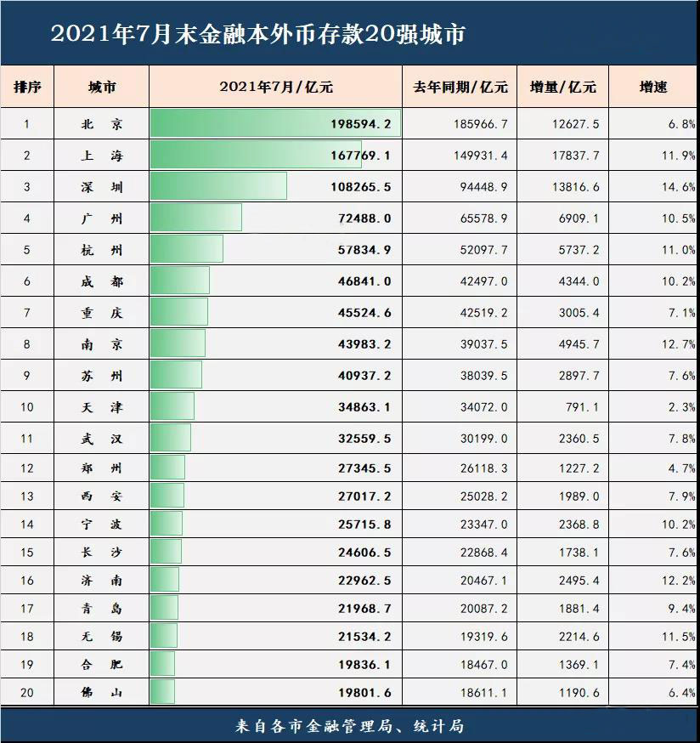Click the table title 2021年7月末金融本外币存款20强城市

[258, 34]
